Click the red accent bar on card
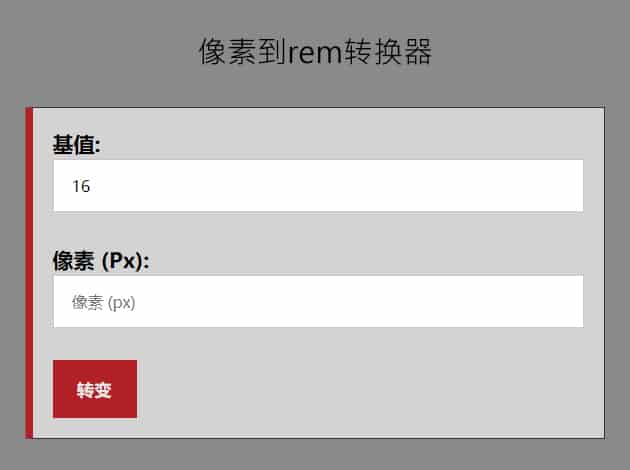 tap(29, 272)
